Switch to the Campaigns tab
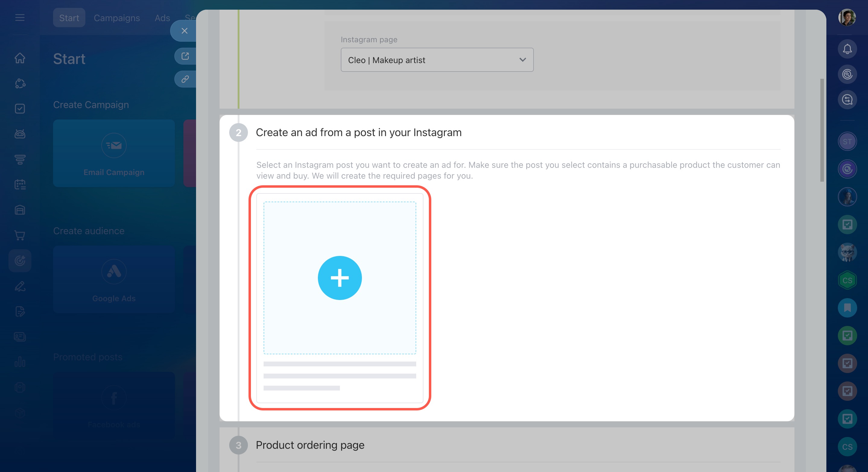 point(117,18)
